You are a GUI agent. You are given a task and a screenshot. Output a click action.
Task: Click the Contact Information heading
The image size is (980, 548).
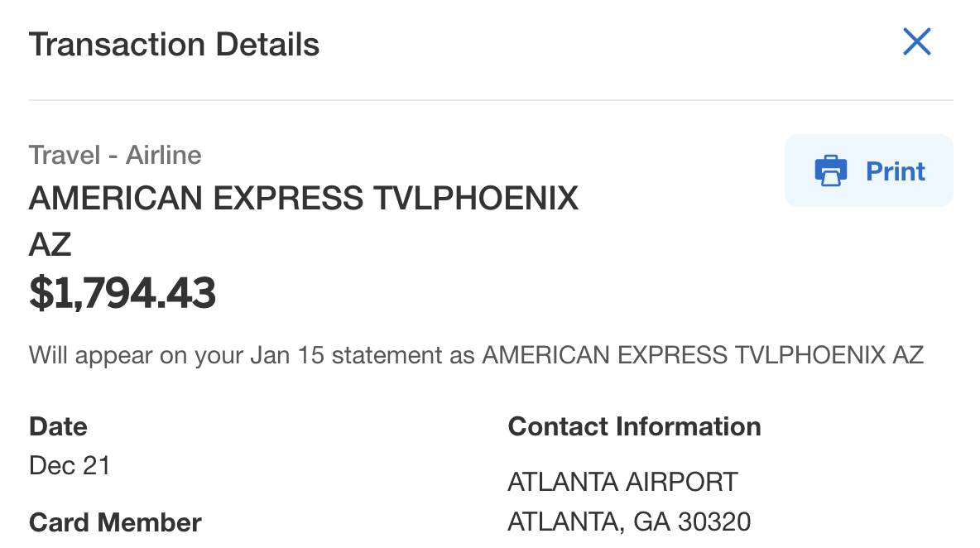click(634, 426)
